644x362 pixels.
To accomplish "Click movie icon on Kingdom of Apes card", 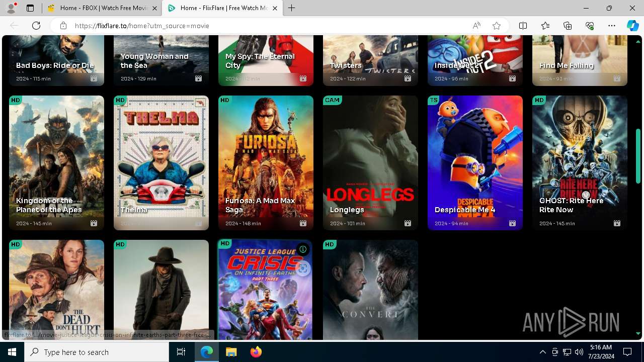I will pos(94,223).
